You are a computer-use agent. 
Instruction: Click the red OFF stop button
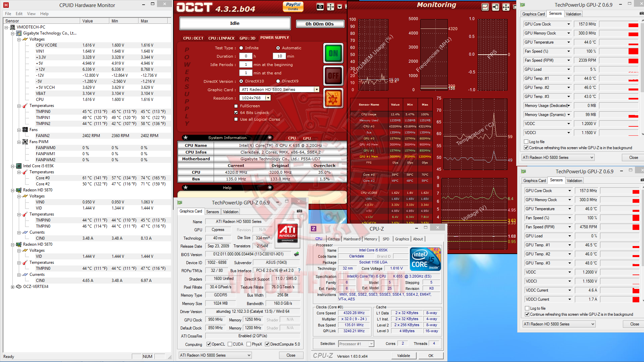tap(333, 76)
